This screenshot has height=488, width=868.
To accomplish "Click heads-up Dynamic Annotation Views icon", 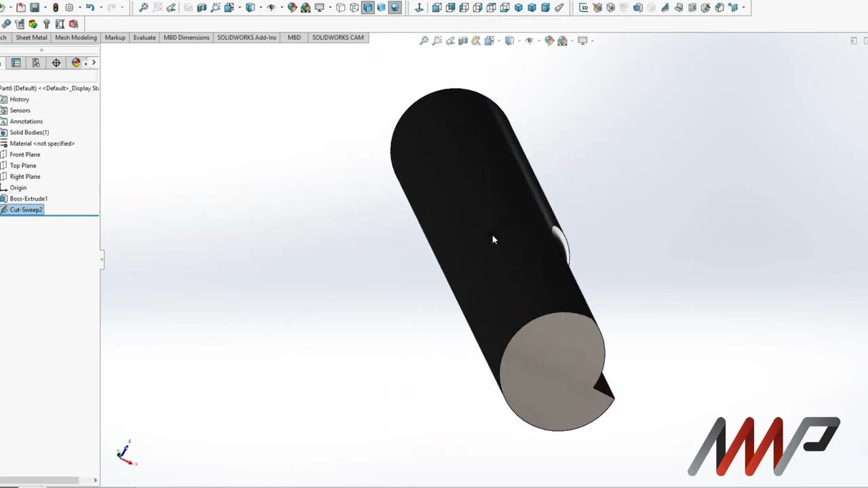I will coord(476,41).
